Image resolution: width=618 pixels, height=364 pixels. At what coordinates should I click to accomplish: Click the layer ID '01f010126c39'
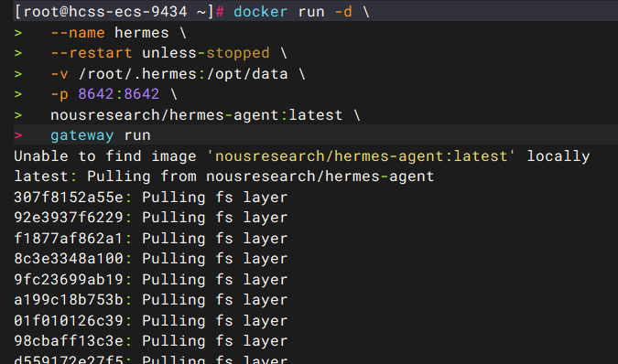[69, 320]
